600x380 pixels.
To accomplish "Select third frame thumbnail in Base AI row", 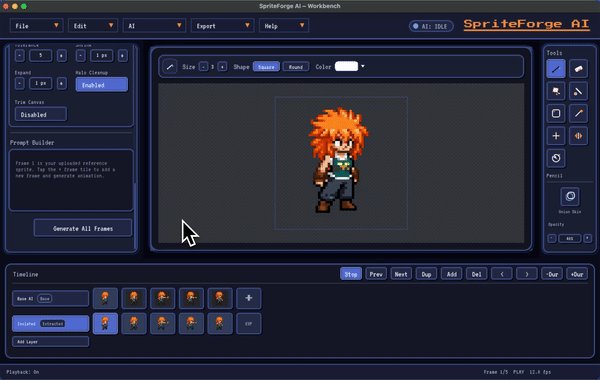I will click(163, 298).
